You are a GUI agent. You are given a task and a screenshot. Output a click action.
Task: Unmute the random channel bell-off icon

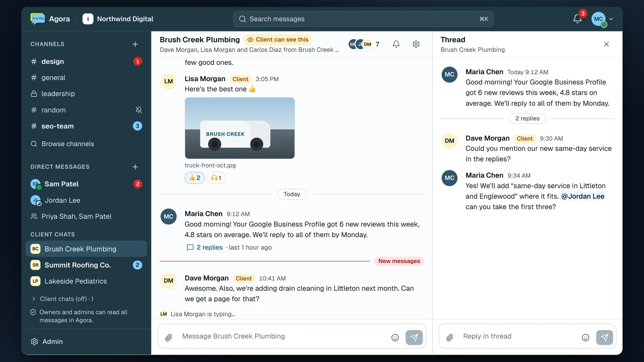(139, 110)
